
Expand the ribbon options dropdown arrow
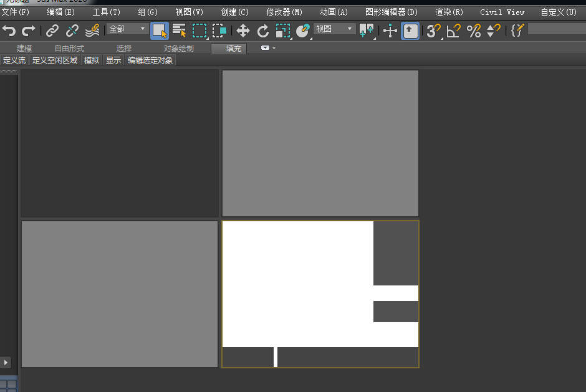tap(267, 48)
